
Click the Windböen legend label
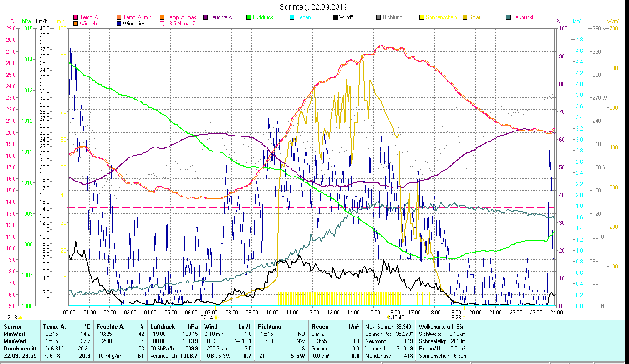click(134, 23)
